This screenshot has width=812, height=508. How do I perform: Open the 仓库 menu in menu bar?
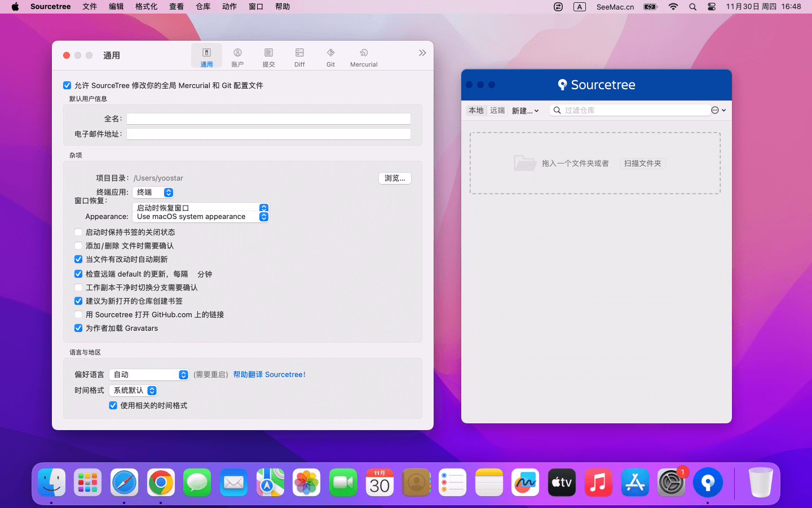pos(203,7)
